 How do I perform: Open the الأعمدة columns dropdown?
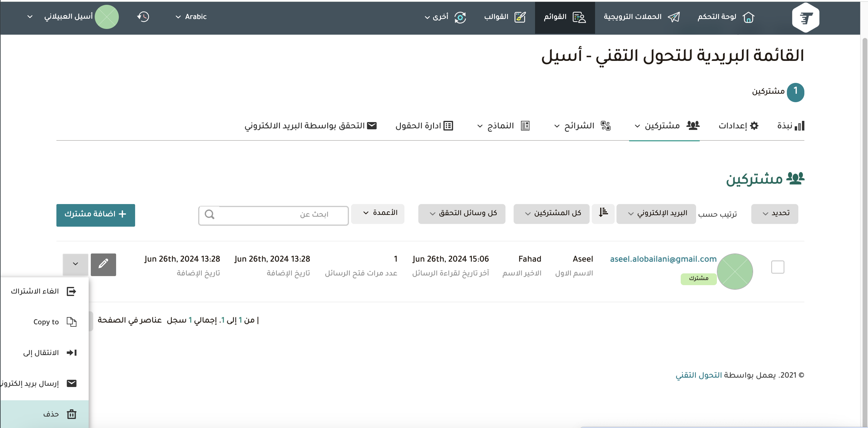[377, 213]
